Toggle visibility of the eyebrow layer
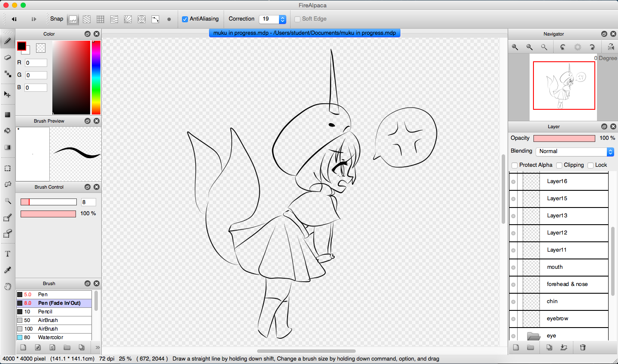 pyautogui.click(x=513, y=319)
